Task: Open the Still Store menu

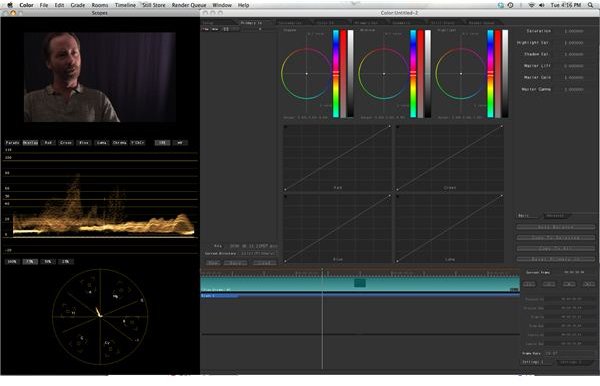Action: tap(154, 5)
